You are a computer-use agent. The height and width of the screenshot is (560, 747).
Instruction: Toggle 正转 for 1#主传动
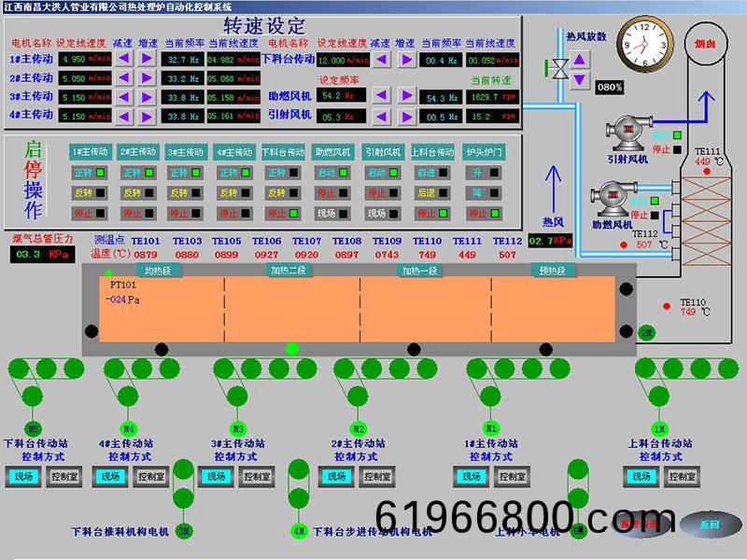(x=89, y=173)
